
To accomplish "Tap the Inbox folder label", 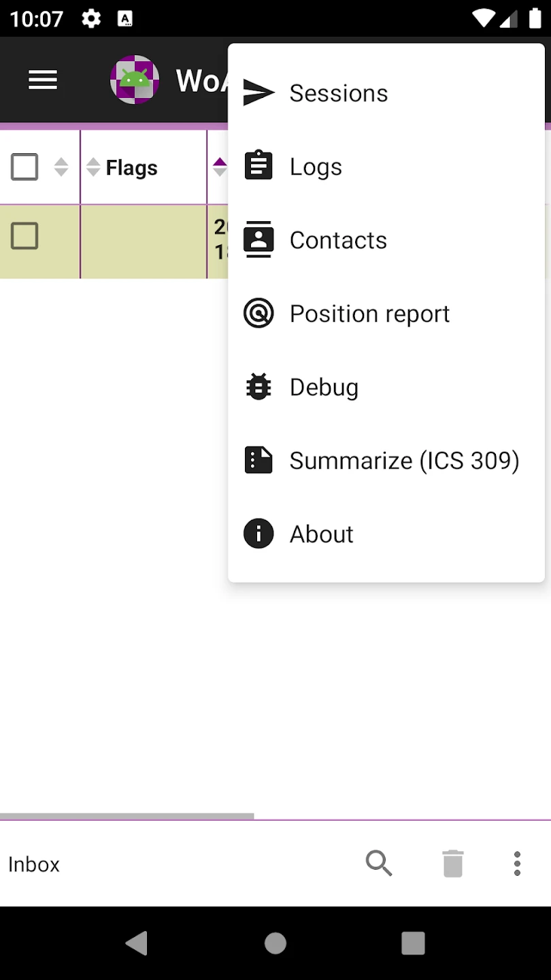I will 34,864.
